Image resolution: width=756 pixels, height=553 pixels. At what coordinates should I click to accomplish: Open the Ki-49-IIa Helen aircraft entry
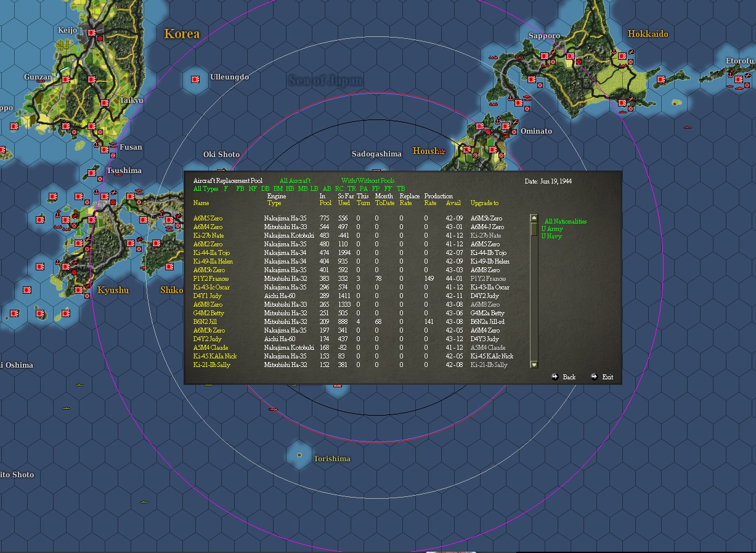(x=213, y=261)
